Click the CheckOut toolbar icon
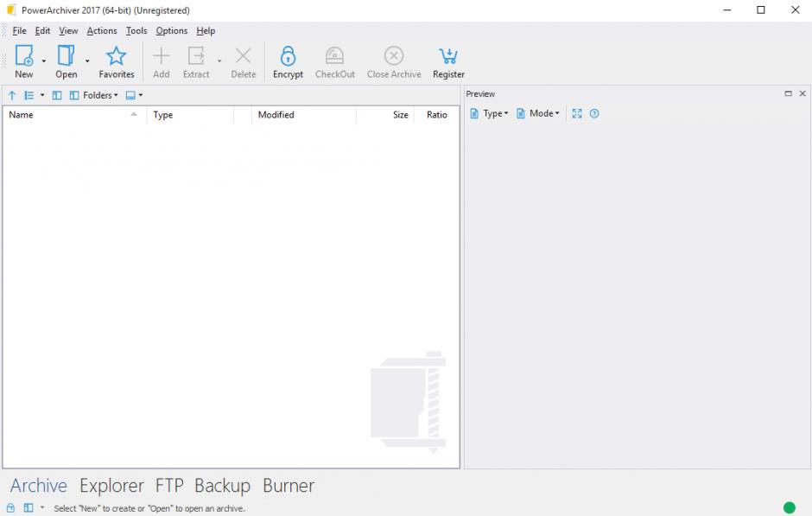812x516 pixels. (x=334, y=55)
